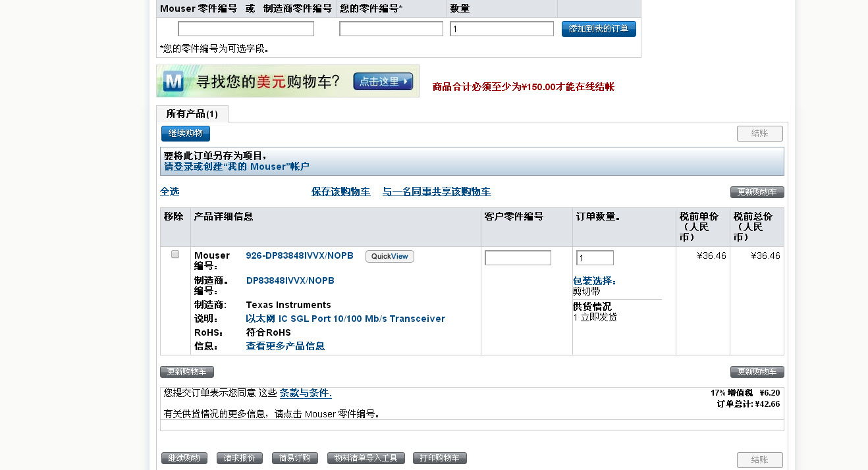The image size is (868, 470).
Task: Click the 供货情况 label
Action: pos(592,307)
